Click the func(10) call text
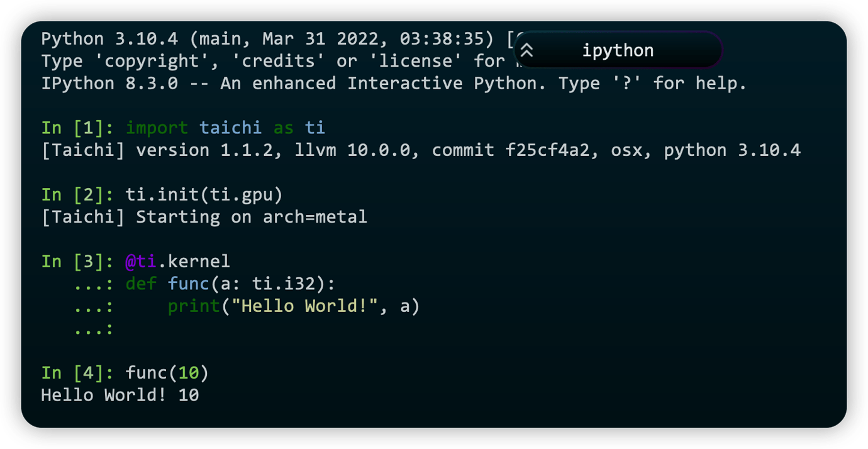 coord(167,373)
